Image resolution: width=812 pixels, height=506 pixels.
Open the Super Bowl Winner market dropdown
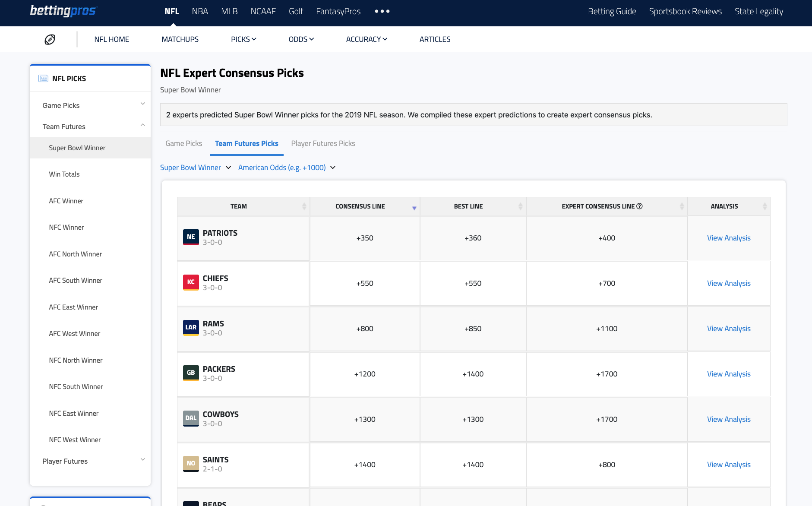tap(196, 168)
